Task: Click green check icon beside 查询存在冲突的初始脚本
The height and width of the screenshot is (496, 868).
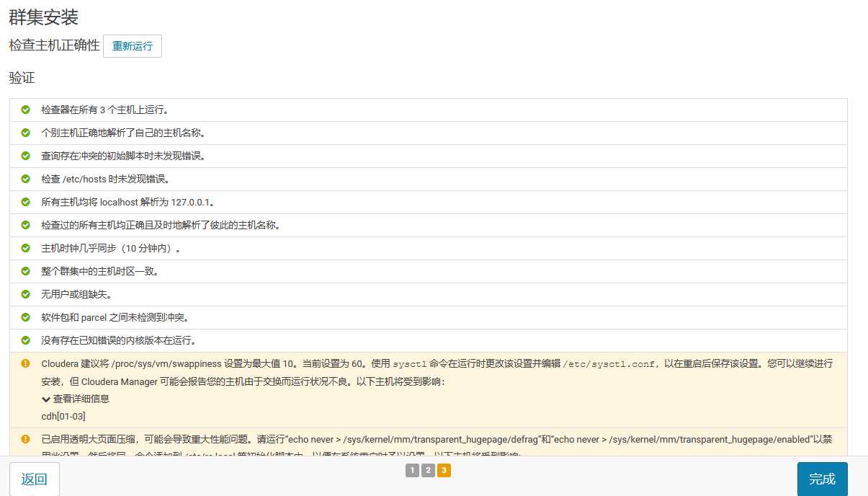Action: 26,156
